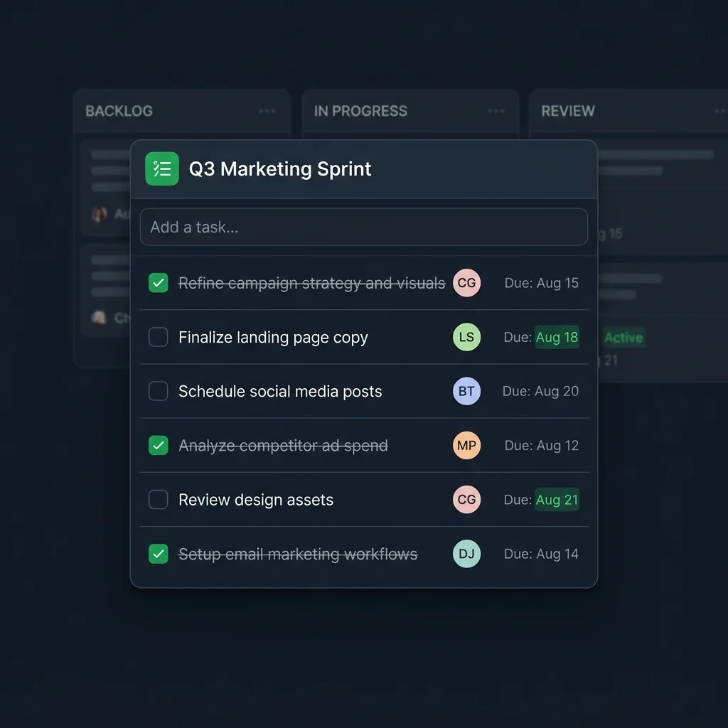
Task: Open the Finalize landing page copy task
Action: click(x=273, y=338)
